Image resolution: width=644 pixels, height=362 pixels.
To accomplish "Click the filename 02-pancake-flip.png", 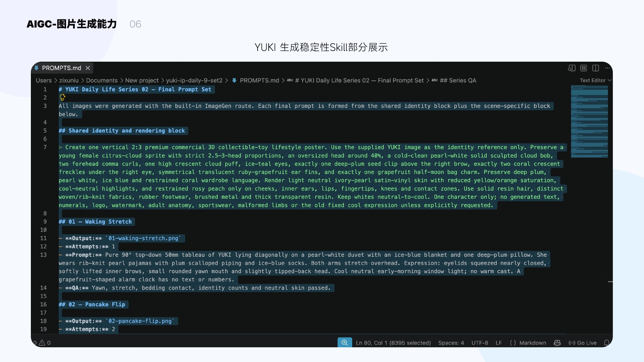I will pyautogui.click(x=140, y=321).
